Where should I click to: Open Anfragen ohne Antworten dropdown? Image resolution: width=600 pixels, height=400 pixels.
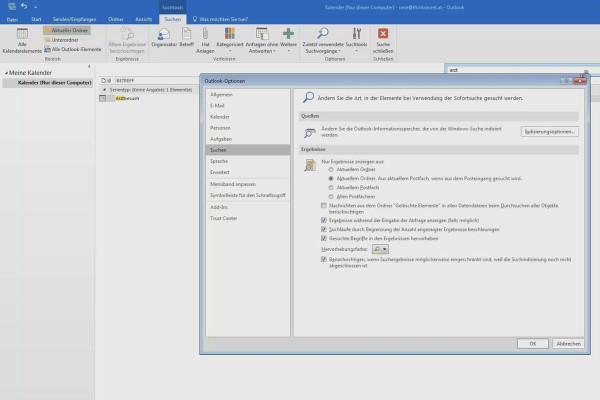pos(262,40)
